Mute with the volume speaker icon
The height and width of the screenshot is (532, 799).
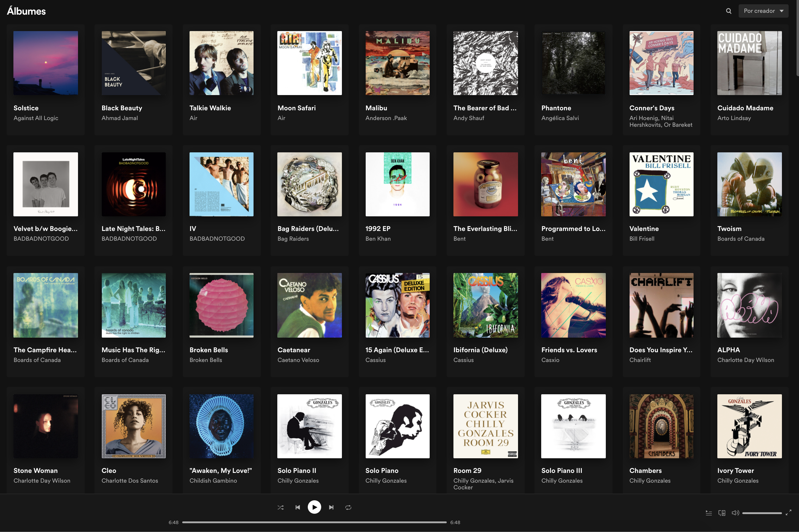pyautogui.click(x=735, y=513)
